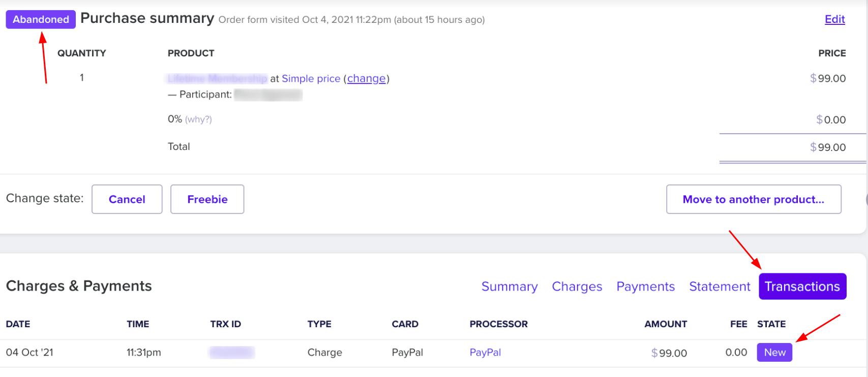The width and height of the screenshot is (868, 377).
Task: Click the Simple price link
Action: point(311,78)
